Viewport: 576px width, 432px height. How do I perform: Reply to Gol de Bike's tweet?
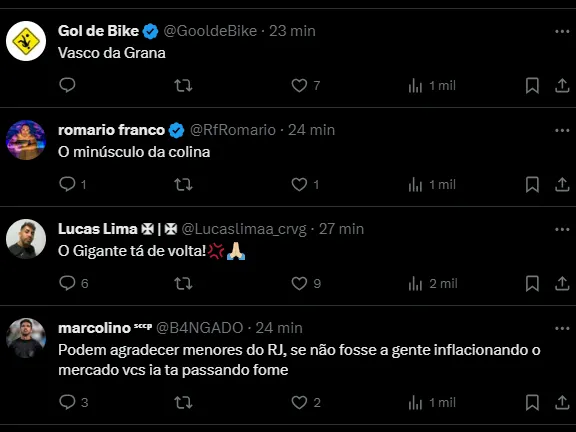click(67, 85)
